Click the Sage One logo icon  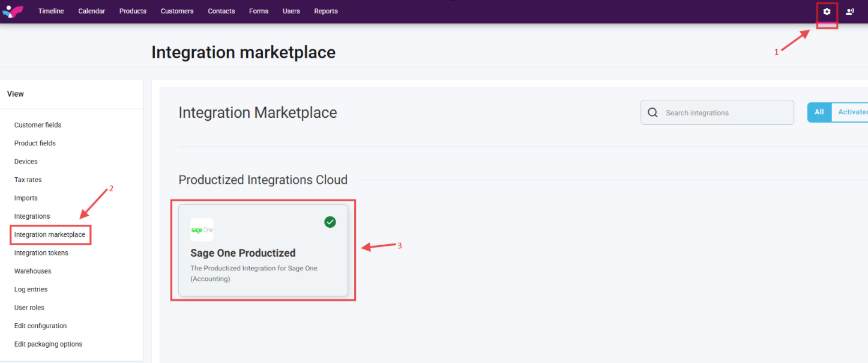(x=202, y=230)
